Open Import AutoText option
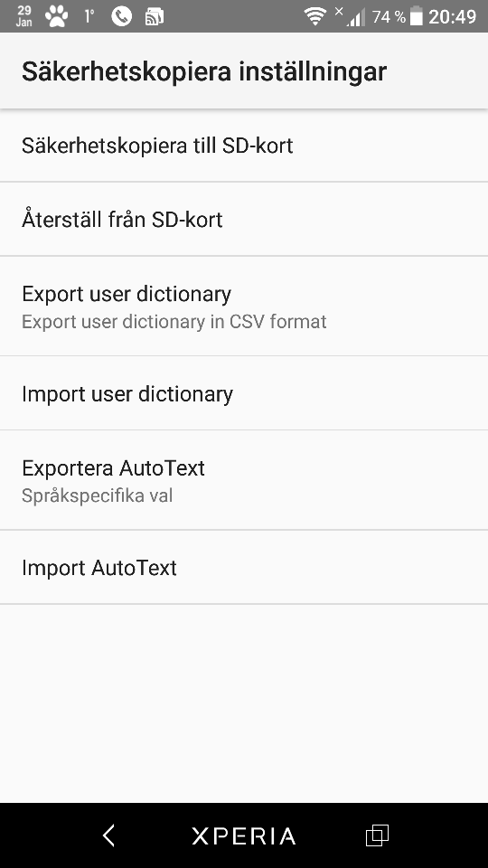The height and width of the screenshot is (868, 488). pyautogui.click(x=244, y=568)
